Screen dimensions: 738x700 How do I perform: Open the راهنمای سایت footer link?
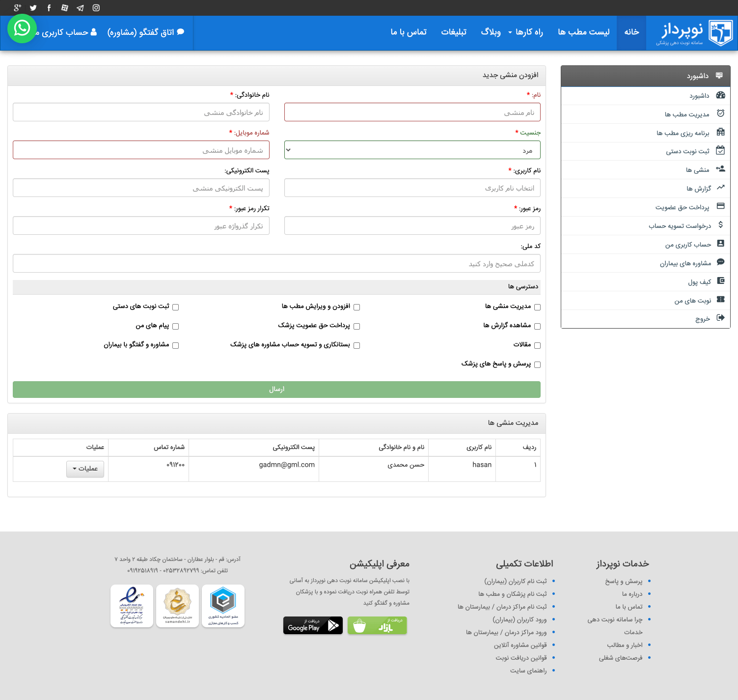[528, 671]
